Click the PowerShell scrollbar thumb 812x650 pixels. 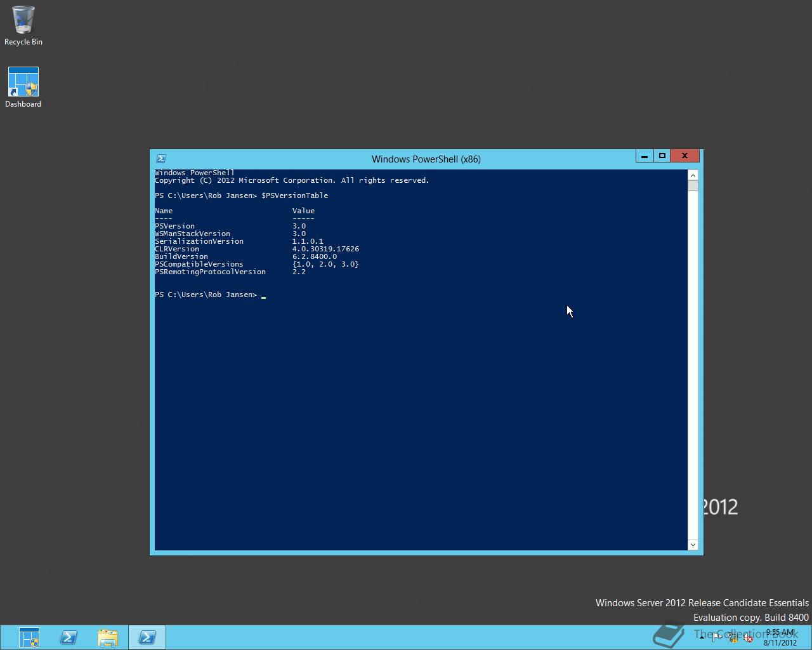click(x=693, y=186)
